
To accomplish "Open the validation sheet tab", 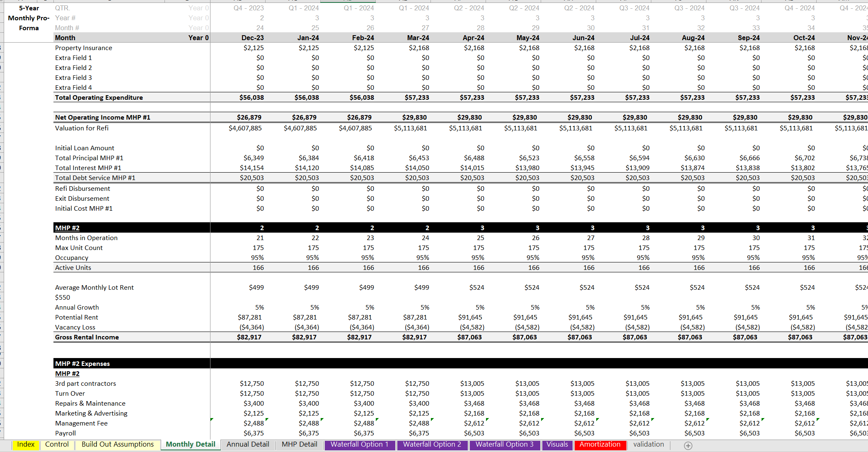I will tap(649, 445).
